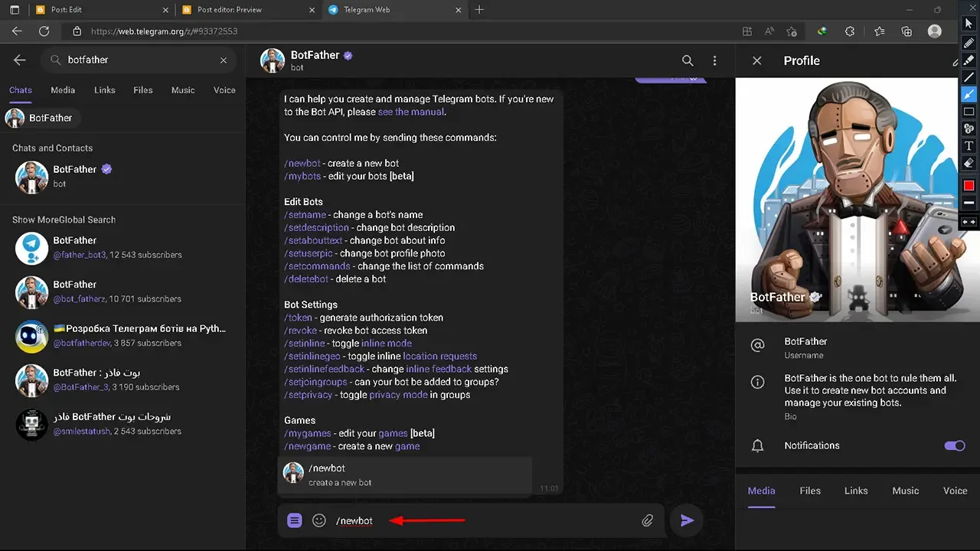The width and height of the screenshot is (980, 551).
Task: Click the /token command link
Action: pyautogui.click(x=298, y=318)
